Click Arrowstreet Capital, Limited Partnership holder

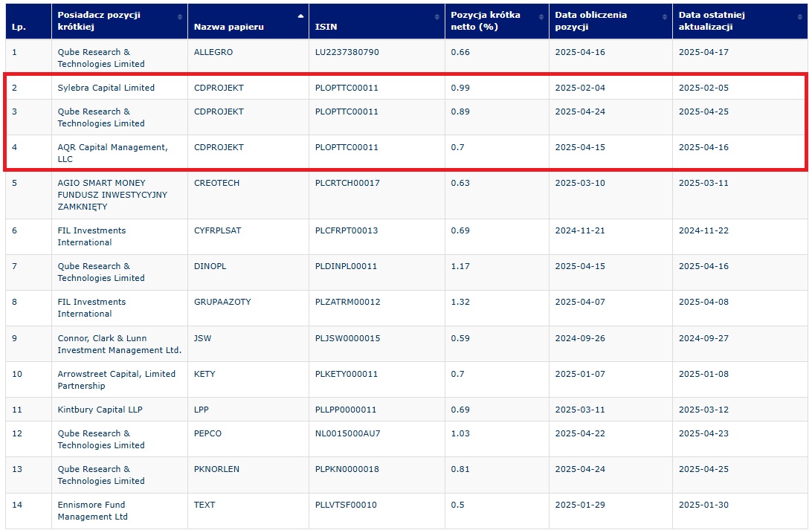coord(117,380)
